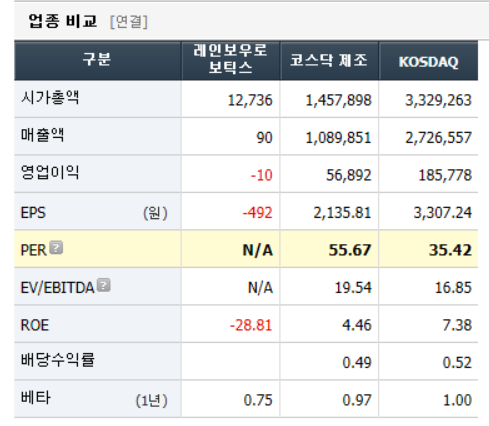Click the N/A value in EV/EBITDA row
This screenshot has width=489, height=426.
(x=260, y=288)
